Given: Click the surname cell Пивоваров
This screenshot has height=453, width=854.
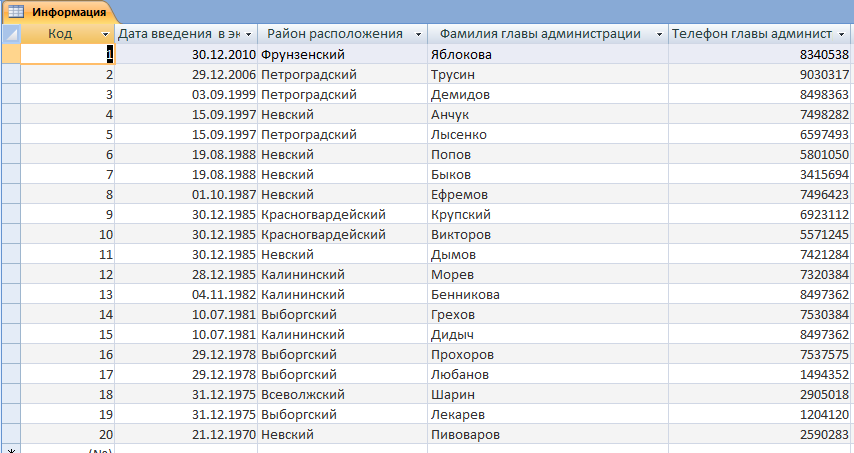Looking at the screenshot, I should (x=548, y=434).
